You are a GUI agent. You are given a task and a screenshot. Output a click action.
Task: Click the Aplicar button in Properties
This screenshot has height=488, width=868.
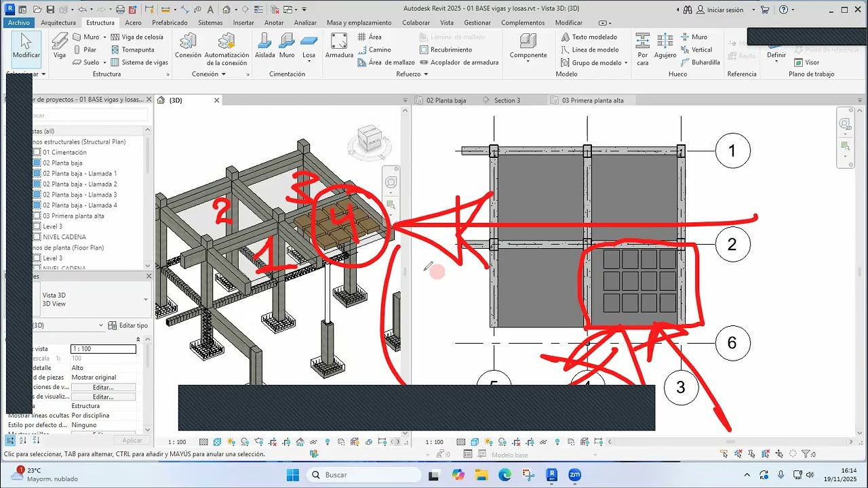click(132, 440)
